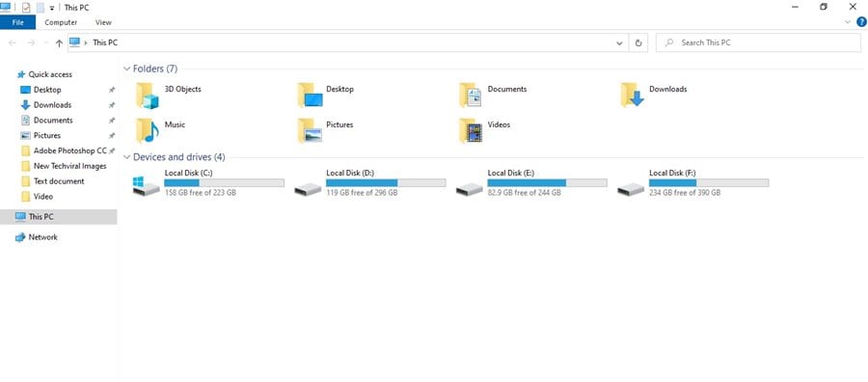Open Customize Quick Access Toolbar dropdown
The image size is (868, 382).
(51, 9)
